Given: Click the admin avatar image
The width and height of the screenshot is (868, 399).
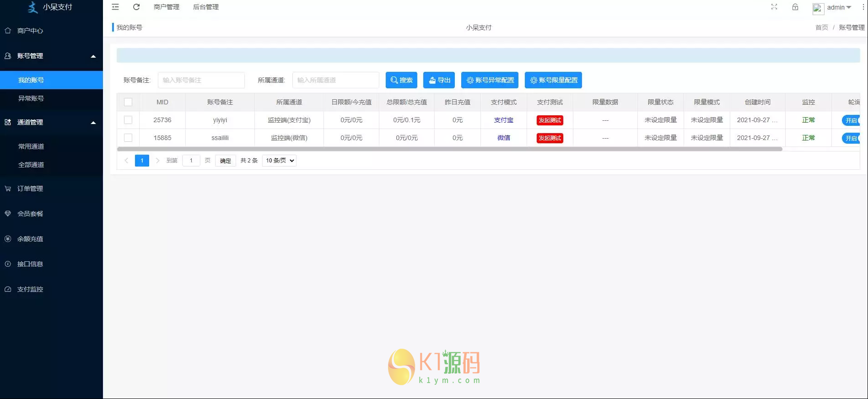Looking at the screenshot, I should pyautogui.click(x=818, y=8).
